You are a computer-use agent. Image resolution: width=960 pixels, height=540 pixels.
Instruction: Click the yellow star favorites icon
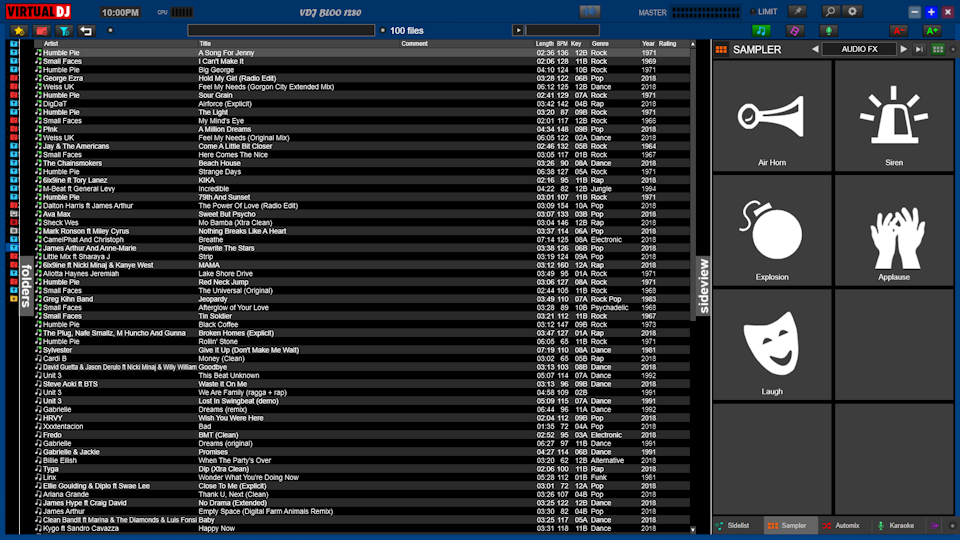[x=19, y=31]
